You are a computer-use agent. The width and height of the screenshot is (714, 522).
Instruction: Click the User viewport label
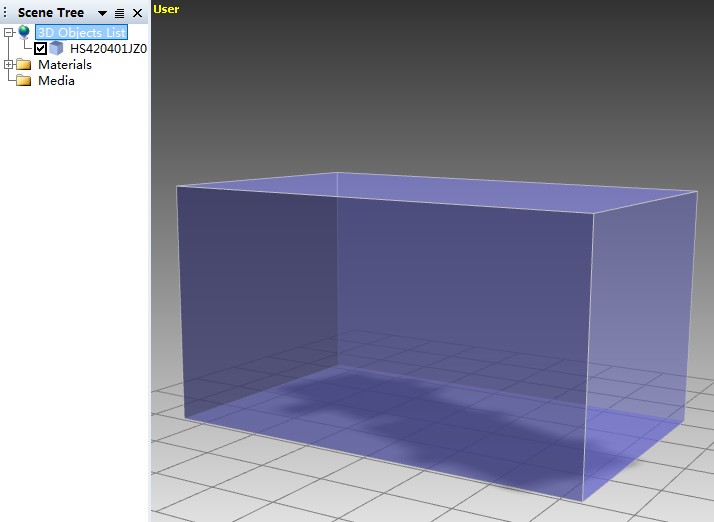pos(166,9)
